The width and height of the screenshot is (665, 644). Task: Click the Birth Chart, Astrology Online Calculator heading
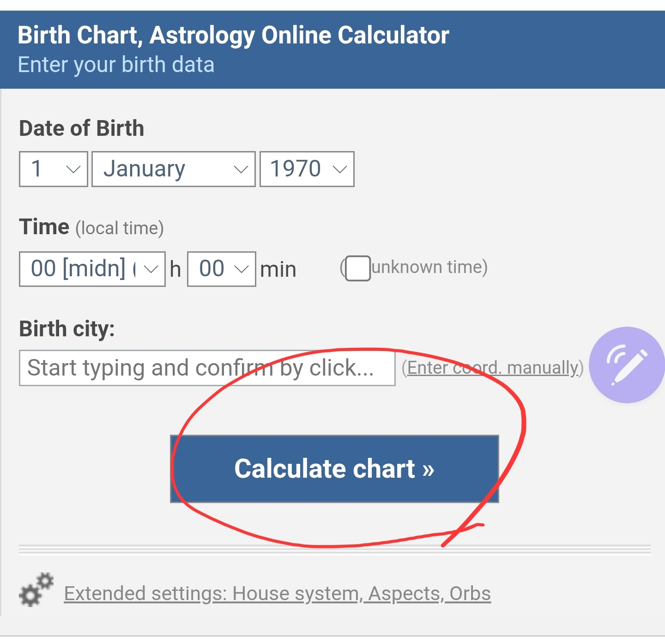pyautogui.click(x=233, y=35)
